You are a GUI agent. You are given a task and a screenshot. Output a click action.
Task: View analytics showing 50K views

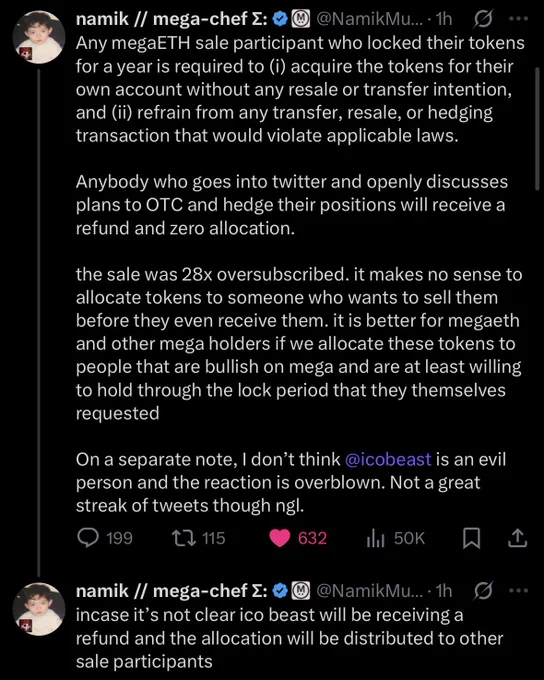pos(376,539)
